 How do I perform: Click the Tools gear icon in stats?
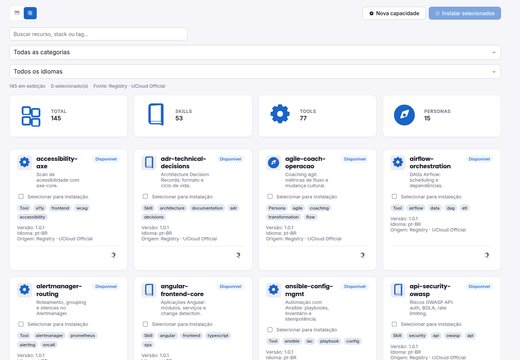click(280, 114)
